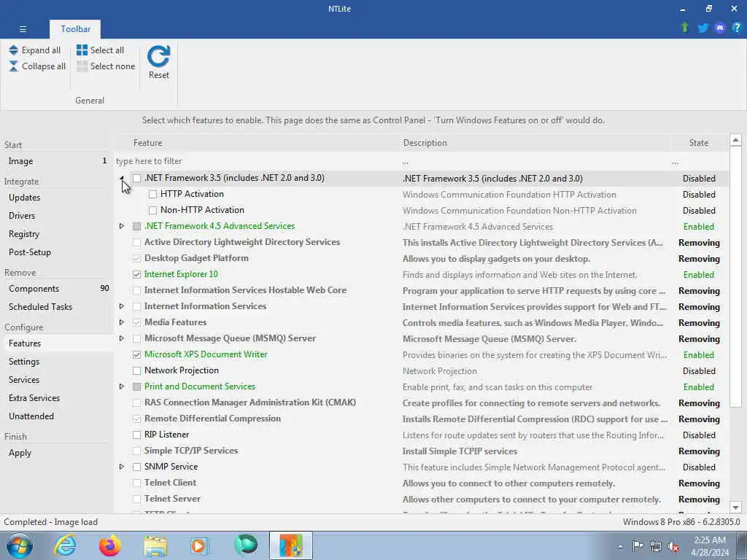Enable the HTTP Activation checkbox

pyautogui.click(x=152, y=194)
